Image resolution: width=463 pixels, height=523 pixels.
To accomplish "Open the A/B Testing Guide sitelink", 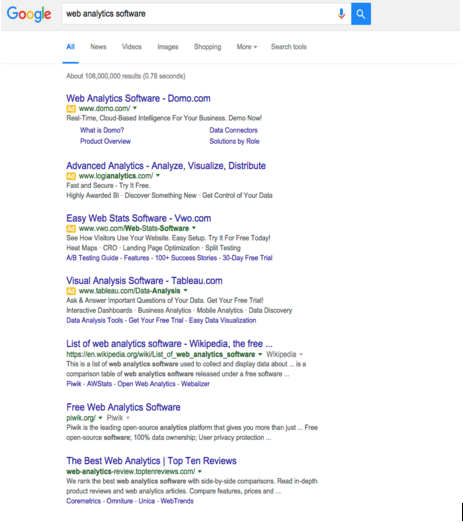I will (92, 258).
